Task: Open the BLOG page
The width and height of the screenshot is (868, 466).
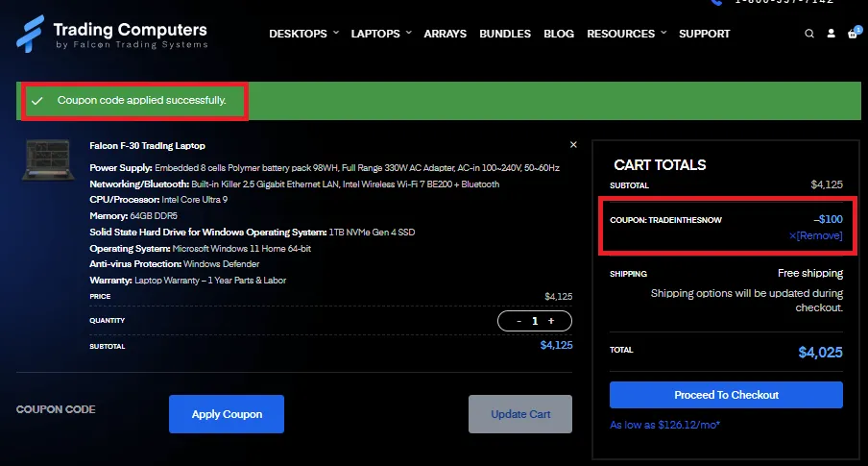Action: 559,34
